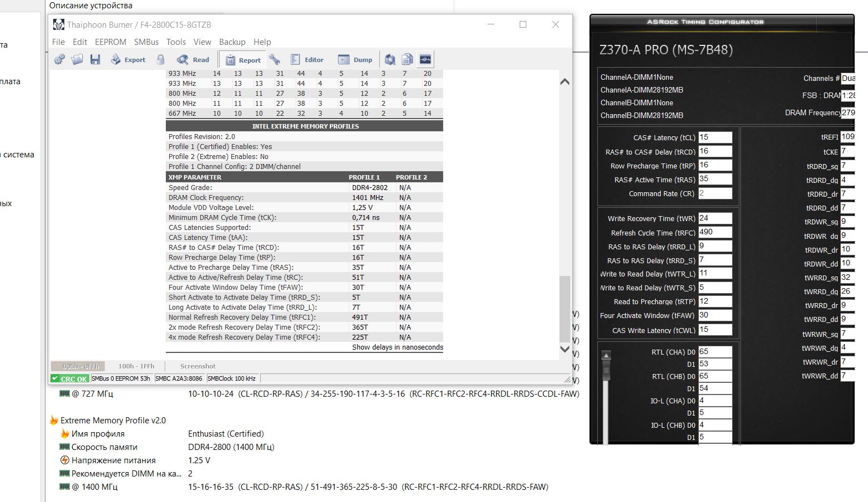Click the CRC OK status indicator
Viewport: 868px width, 502px height.
pyautogui.click(x=69, y=378)
